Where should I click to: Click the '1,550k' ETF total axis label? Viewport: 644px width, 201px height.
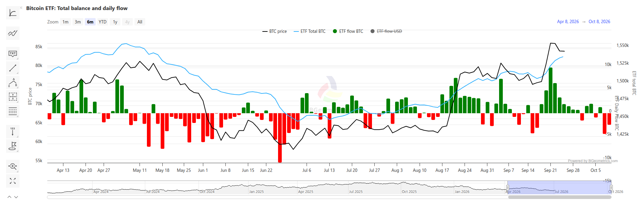623,45
